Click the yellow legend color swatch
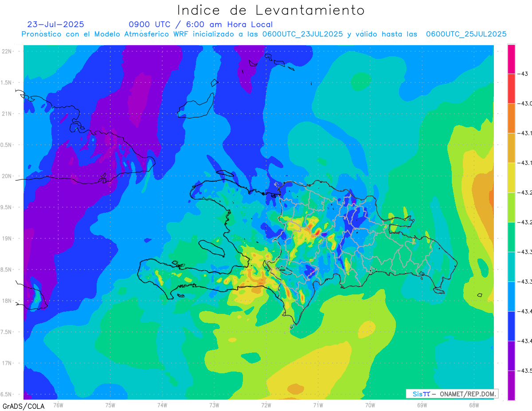 pyautogui.click(x=511, y=177)
